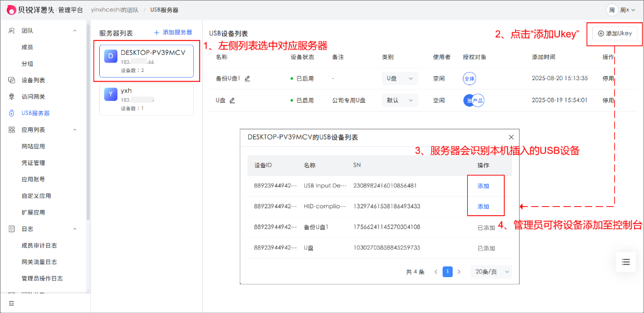Click 添加 for HID-compliant device row
Viewport: 644px width, 313px height.
pyautogui.click(x=484, y=206)
